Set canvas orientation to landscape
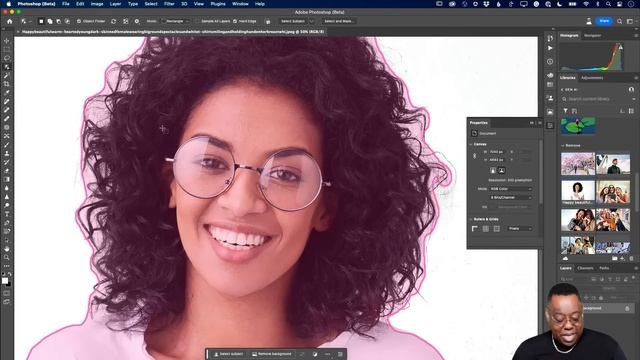Image resolution: width=640 pixels, height=360 pixels. [502, 171]
